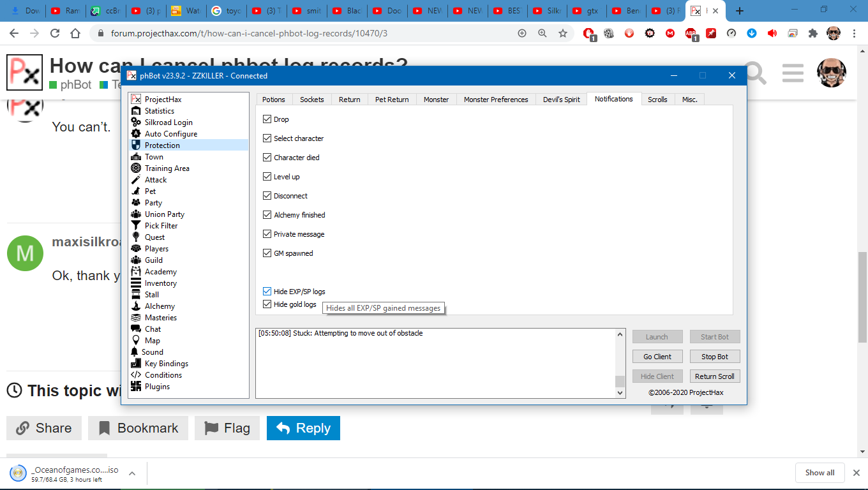Open the Alchemy flask icon

tap(135, 306)
